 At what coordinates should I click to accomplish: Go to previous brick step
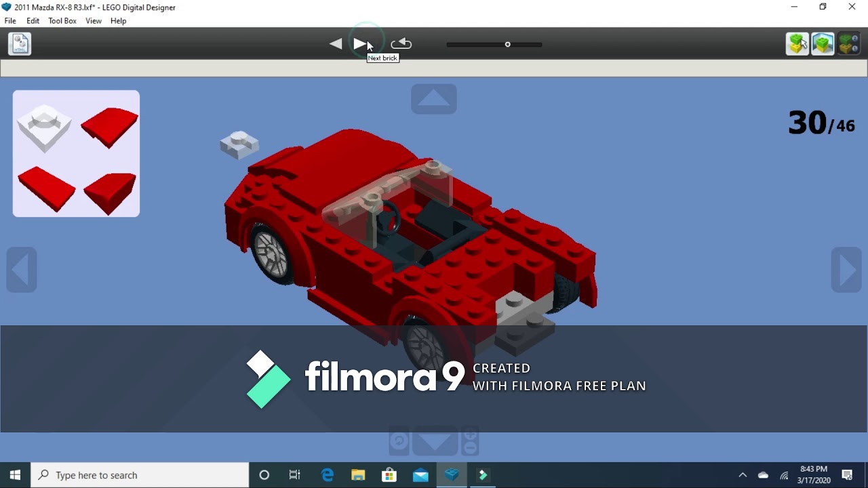(x=336, y=44)
